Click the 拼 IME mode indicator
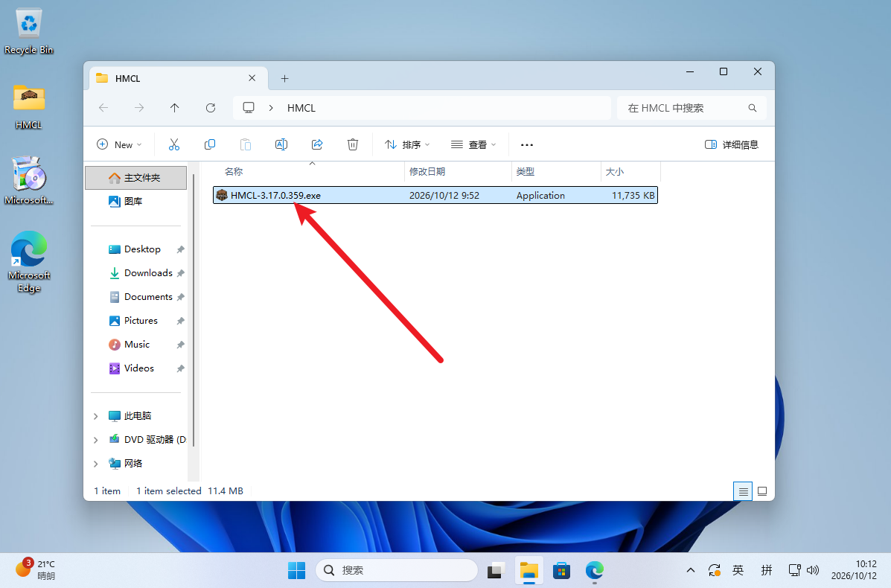Image resolution: width=891 pixels, height=588 pixels. (767, 570)
